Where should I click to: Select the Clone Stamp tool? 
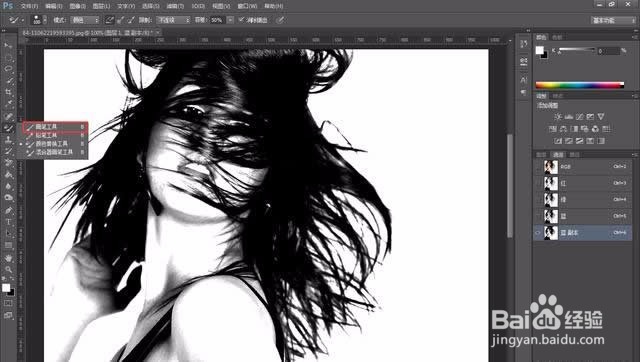pos(8,140)
